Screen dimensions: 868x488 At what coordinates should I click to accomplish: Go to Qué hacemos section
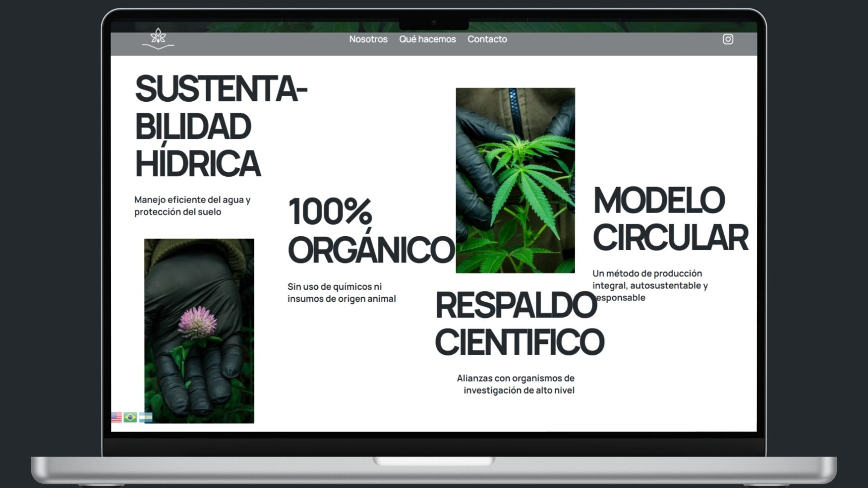pyautogui.click(x=427, y=39)
